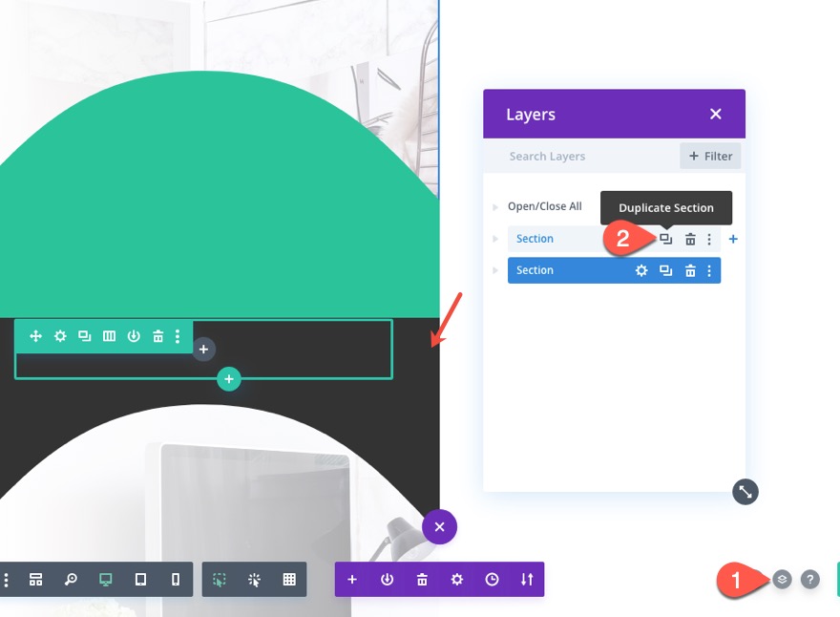Enable click interaction mode
The height and width of the screenshot is (617, 840).
255,580
